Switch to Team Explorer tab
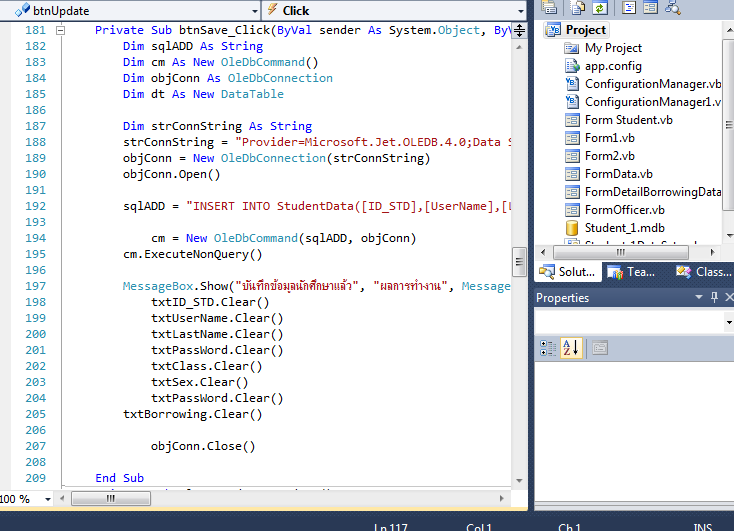 pyautogui.click(x=631, y=272)
